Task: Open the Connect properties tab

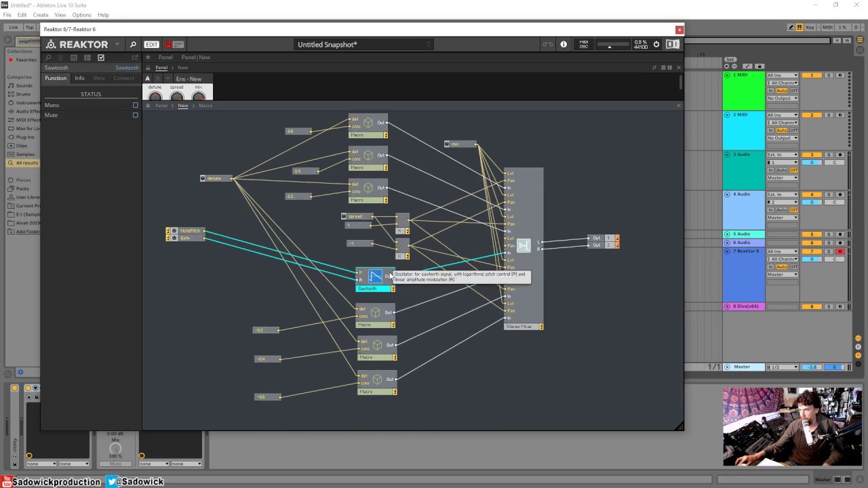Action: tap(123, 78)
